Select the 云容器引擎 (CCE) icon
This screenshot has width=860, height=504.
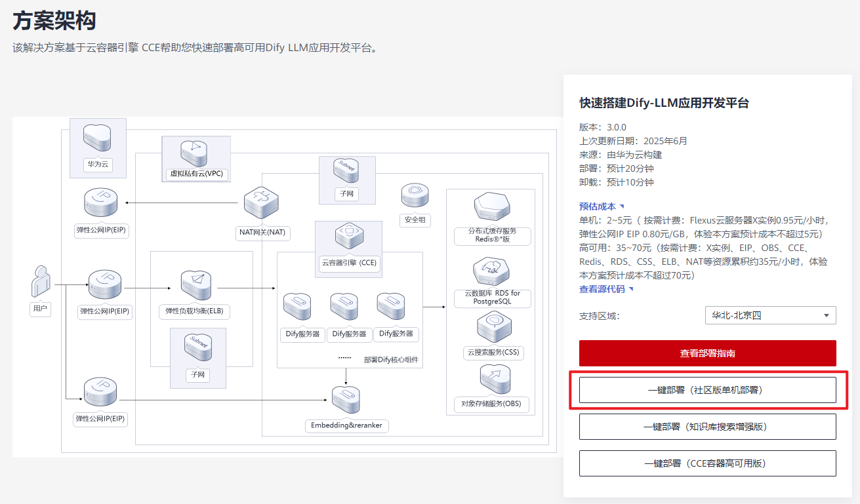[348, 237]
